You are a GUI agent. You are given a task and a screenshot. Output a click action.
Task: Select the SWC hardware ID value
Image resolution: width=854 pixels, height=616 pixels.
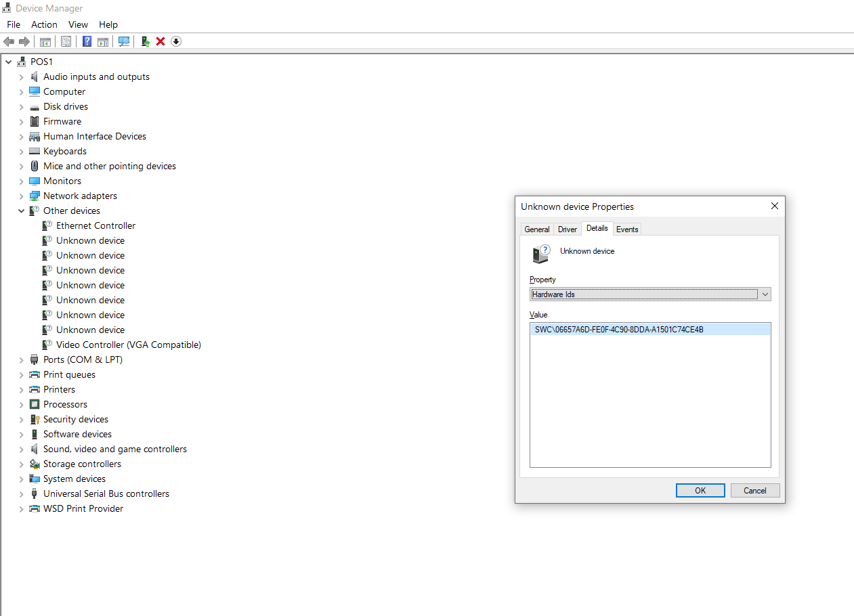(x=619, y=330)
